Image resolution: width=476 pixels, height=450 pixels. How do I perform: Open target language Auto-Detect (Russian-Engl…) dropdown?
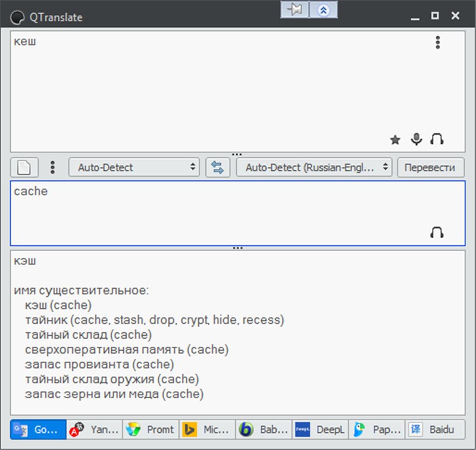[x=314, y=167]
